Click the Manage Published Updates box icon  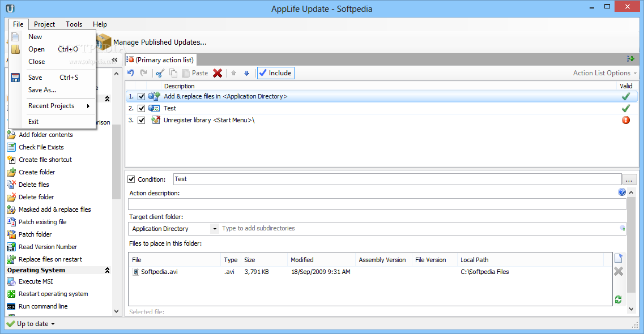tap(104, 42)
